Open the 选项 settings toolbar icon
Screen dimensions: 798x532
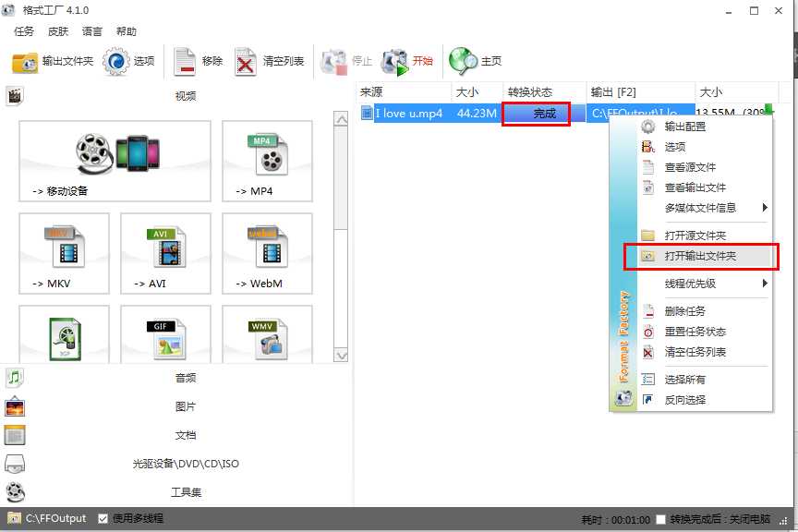click(x=116, y=61)
